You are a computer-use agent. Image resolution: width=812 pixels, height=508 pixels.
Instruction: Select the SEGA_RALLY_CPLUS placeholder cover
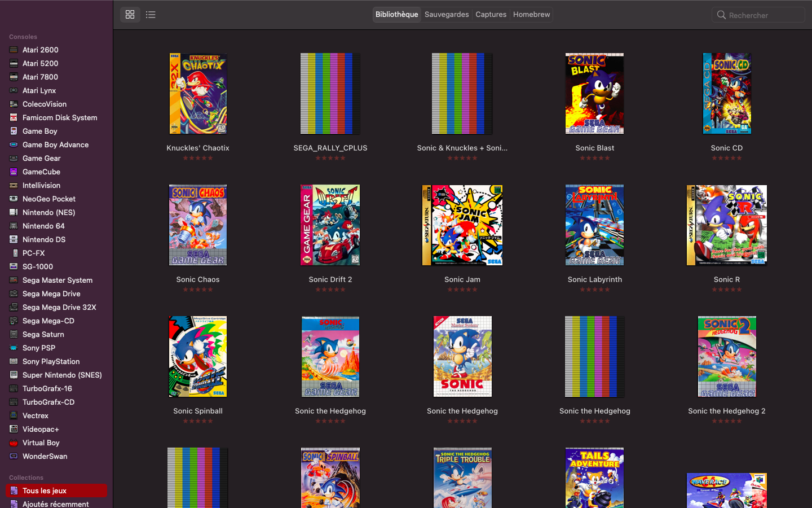coord(330,94)
